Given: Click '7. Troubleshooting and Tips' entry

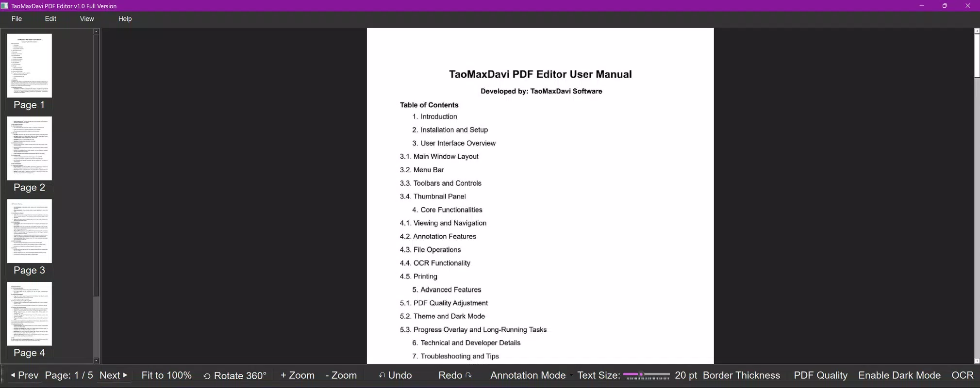Looking at the screenshot, I should coord(456,356).
